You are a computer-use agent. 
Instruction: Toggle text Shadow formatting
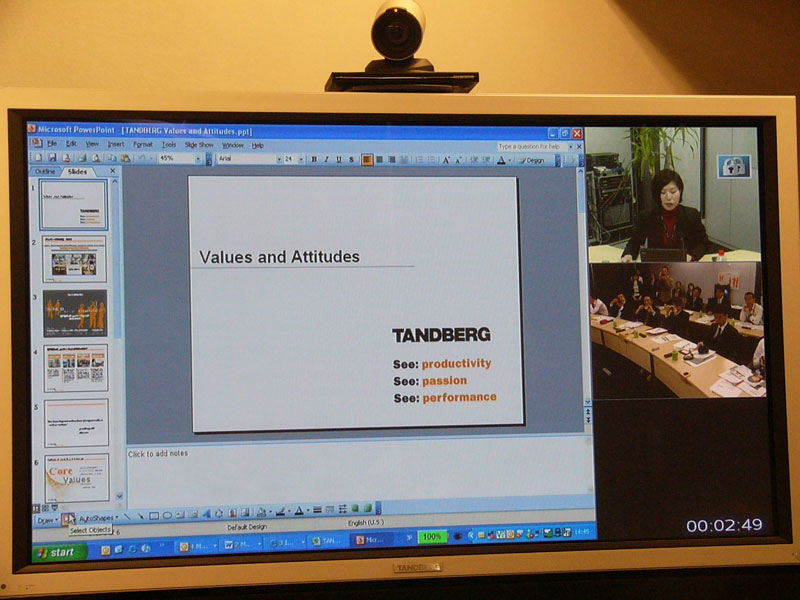click(351, 160)
